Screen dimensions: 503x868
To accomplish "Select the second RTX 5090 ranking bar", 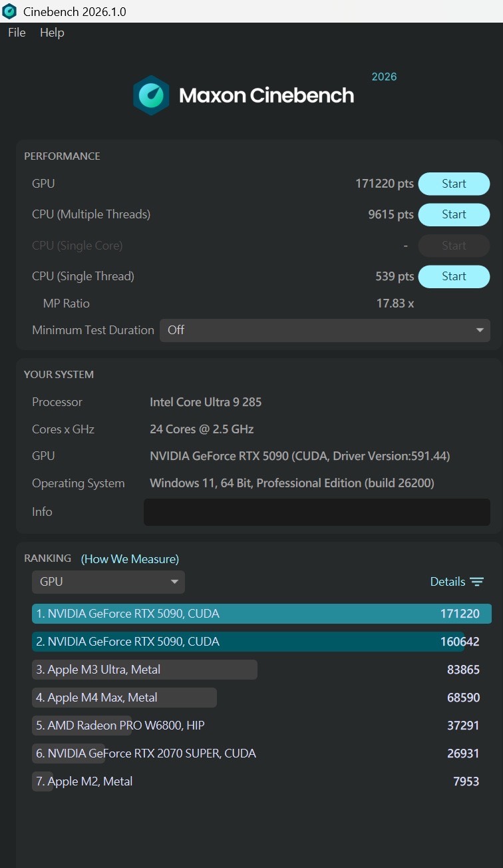I will click(x=248, y=642).
